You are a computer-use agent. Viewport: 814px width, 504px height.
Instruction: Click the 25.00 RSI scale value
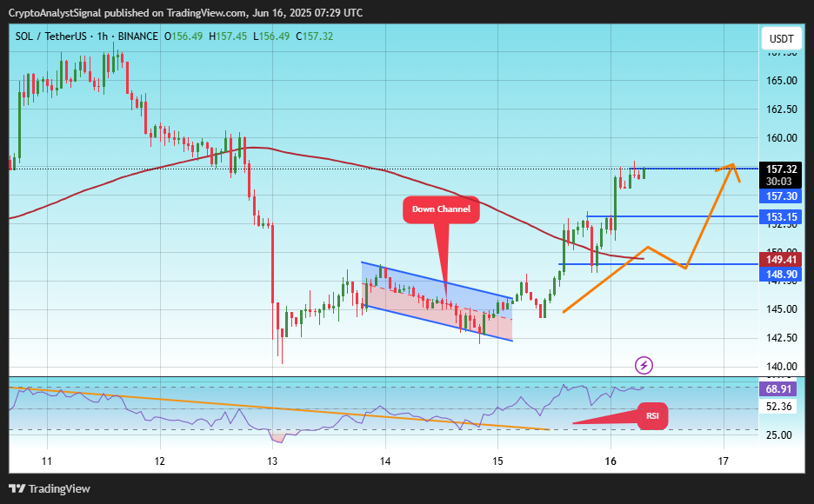[778, 435]
